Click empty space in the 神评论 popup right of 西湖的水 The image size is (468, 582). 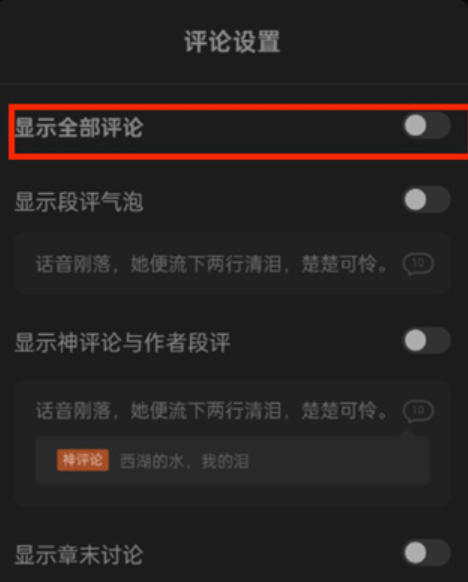coord(338,461)
